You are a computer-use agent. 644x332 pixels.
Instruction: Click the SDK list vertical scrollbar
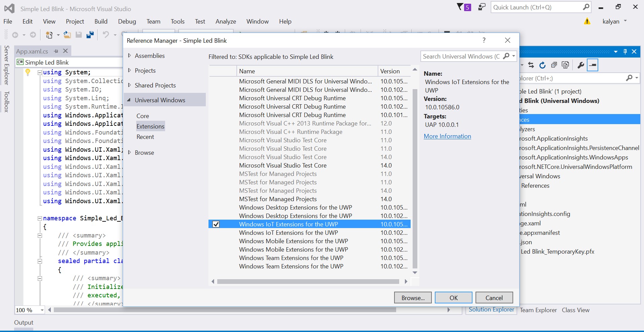pyautogui.click(x=415, y=178)
